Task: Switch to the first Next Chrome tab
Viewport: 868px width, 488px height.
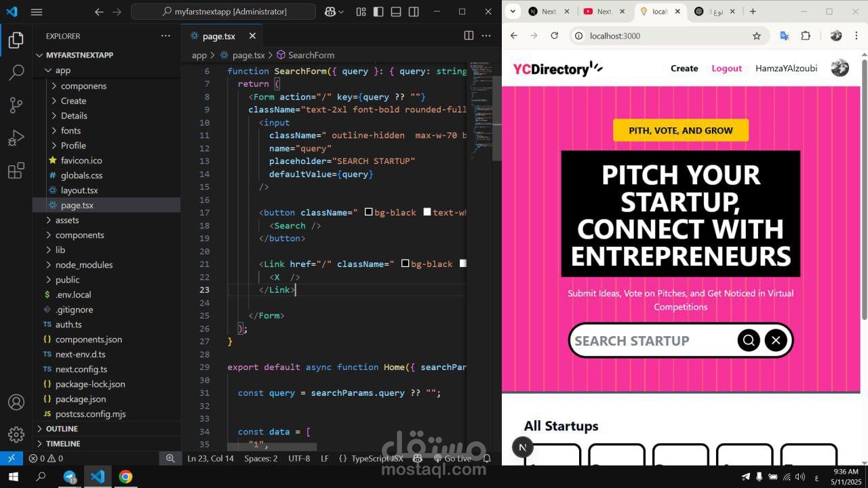Action: (549, 12)
